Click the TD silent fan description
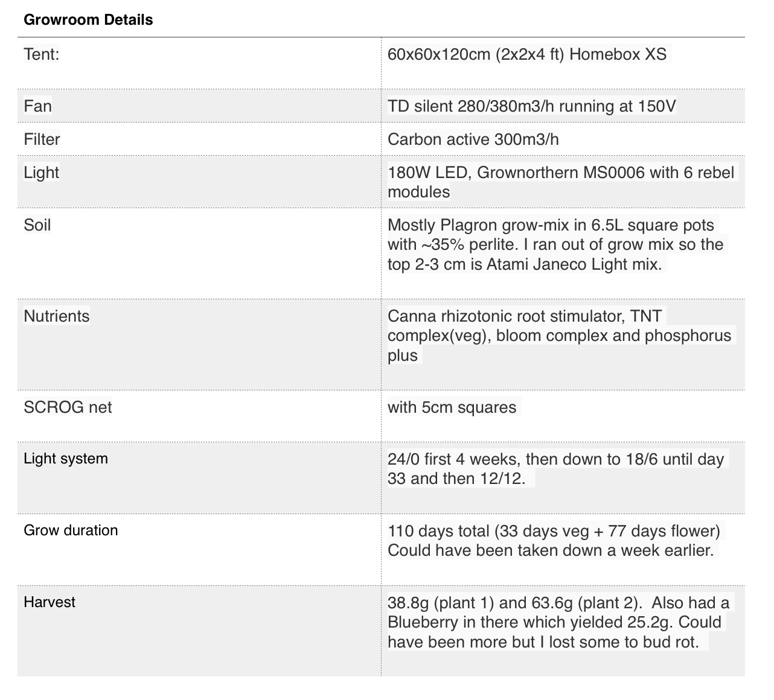The height and width of the screenshot is (700, 774). (x=531, y=106)
